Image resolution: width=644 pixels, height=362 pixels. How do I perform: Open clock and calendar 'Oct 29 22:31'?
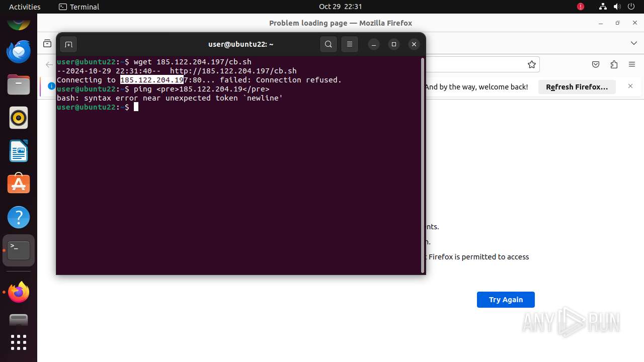[341, 7]
